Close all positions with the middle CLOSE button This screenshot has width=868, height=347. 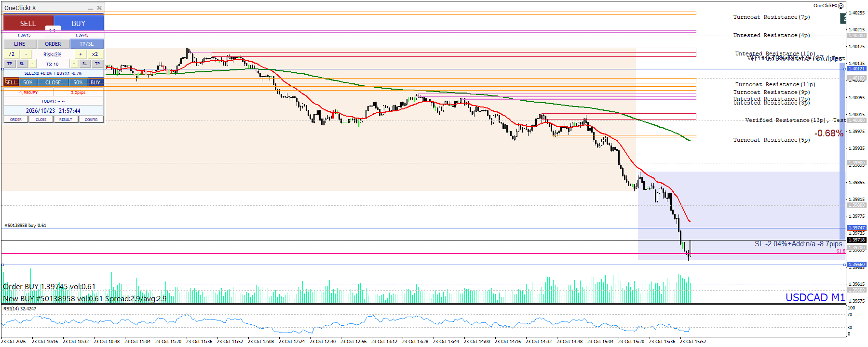point(53,82)
